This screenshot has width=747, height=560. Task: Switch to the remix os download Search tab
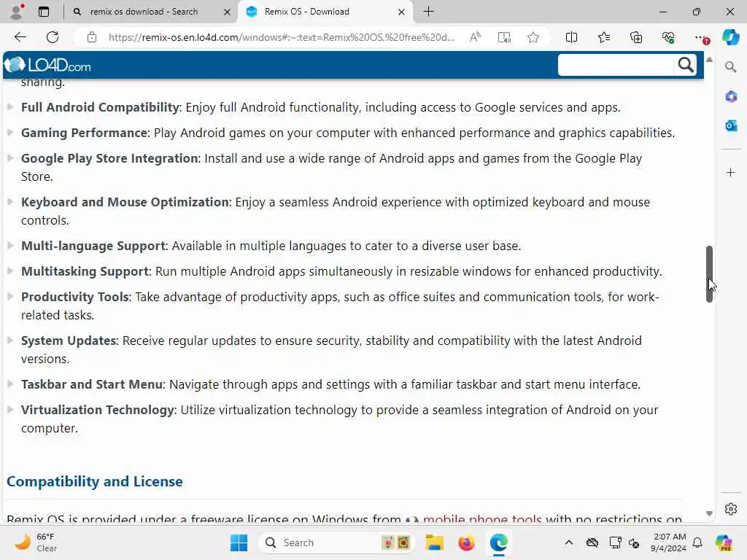[x=144, y=12]
